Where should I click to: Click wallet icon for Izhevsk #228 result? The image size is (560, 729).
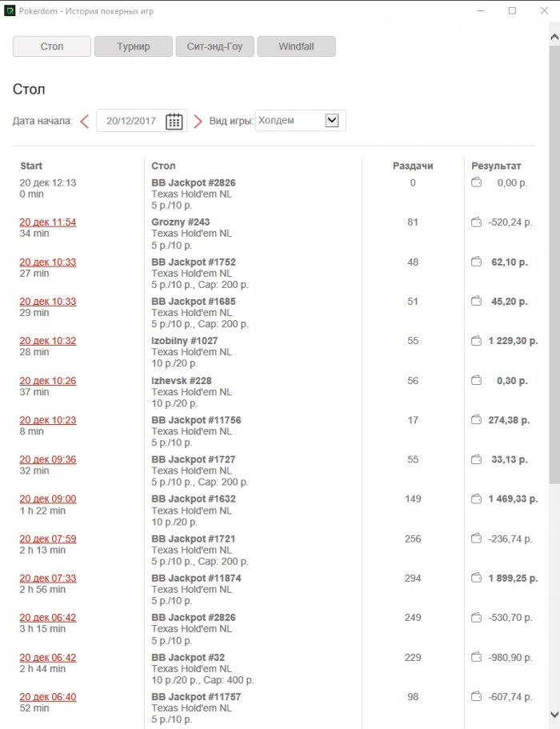point(476,380)
